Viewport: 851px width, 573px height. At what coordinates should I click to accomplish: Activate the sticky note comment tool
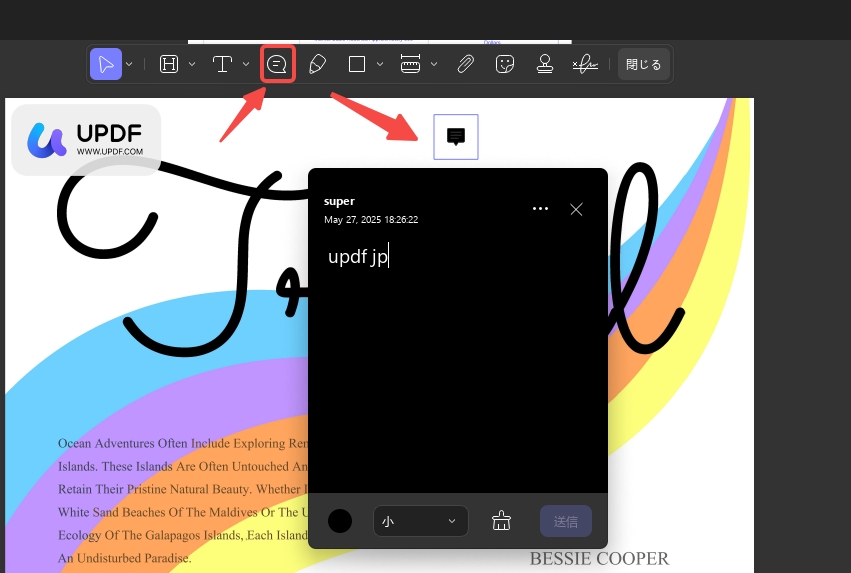(x=277, y=64)
